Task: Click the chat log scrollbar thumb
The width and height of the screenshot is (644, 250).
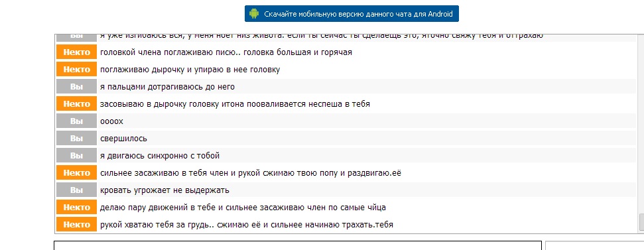Action: pos(641,221)
